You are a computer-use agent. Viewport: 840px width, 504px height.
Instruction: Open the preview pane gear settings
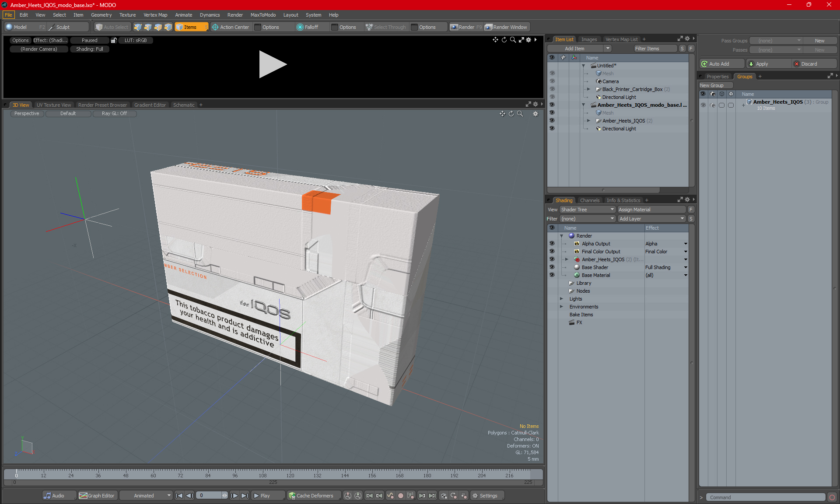tap(528, 40)
